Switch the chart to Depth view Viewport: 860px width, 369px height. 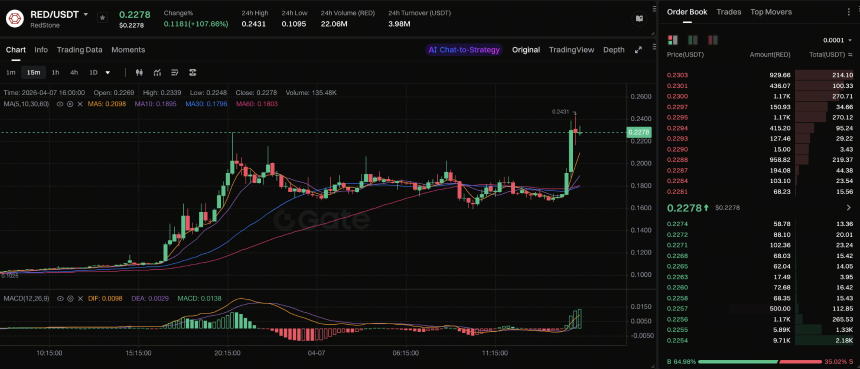point(614,50)
